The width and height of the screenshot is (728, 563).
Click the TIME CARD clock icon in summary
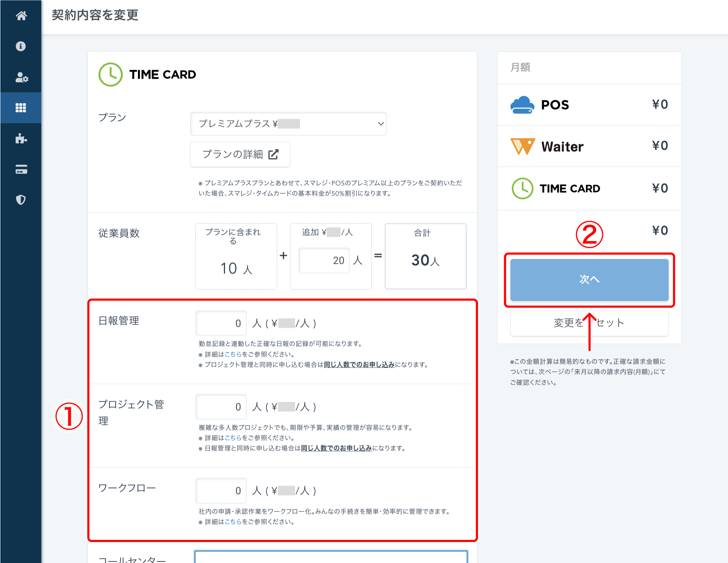[x=522, y=188]
